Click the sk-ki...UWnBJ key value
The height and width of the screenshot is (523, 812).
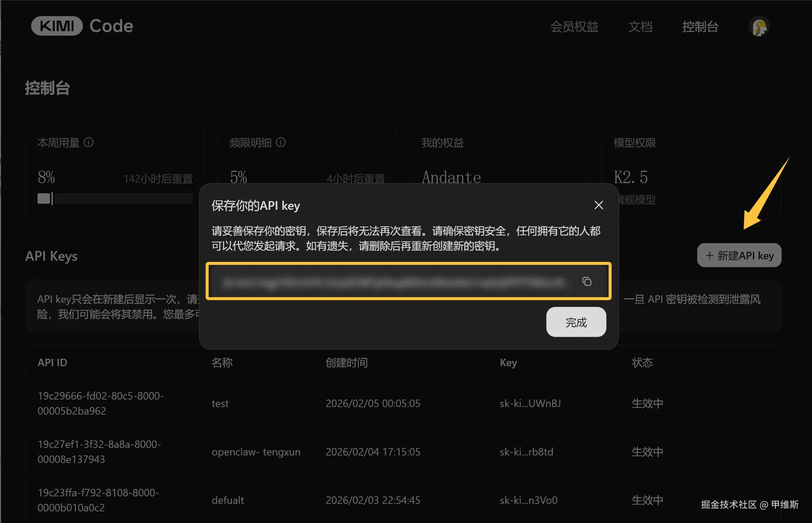click(530, 404)
